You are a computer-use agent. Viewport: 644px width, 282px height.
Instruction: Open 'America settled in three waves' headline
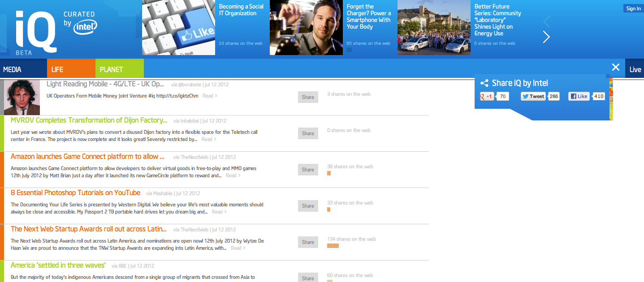point(58,265)
